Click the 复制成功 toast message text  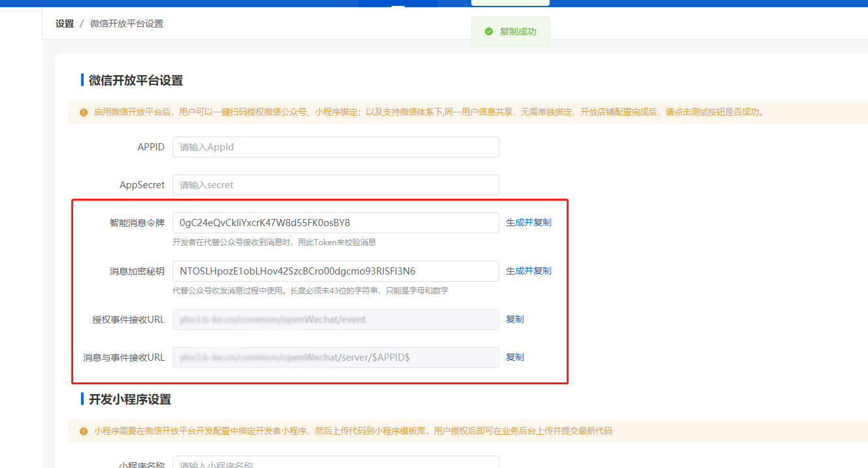tap(518, 31)
